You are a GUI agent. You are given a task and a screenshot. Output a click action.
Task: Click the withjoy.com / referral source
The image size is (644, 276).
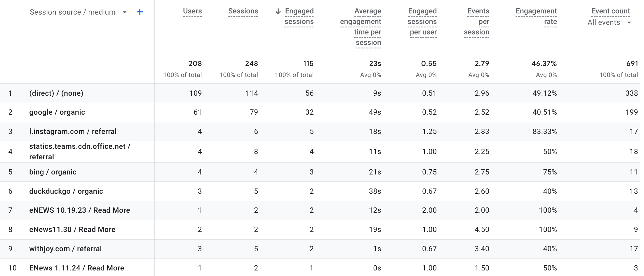pyautogui.click(x=66, y=249)
